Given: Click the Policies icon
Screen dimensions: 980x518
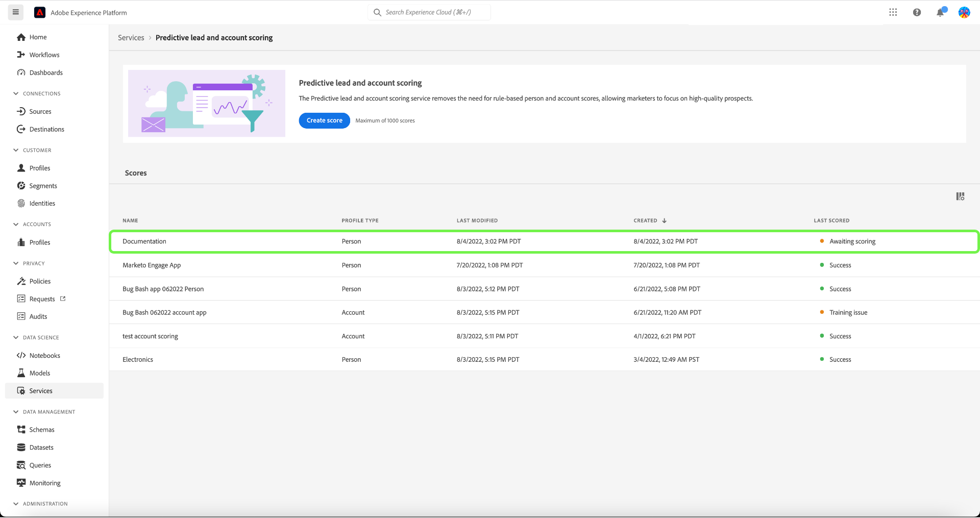Looking at the screenshot, I should [x=21, y=281].
